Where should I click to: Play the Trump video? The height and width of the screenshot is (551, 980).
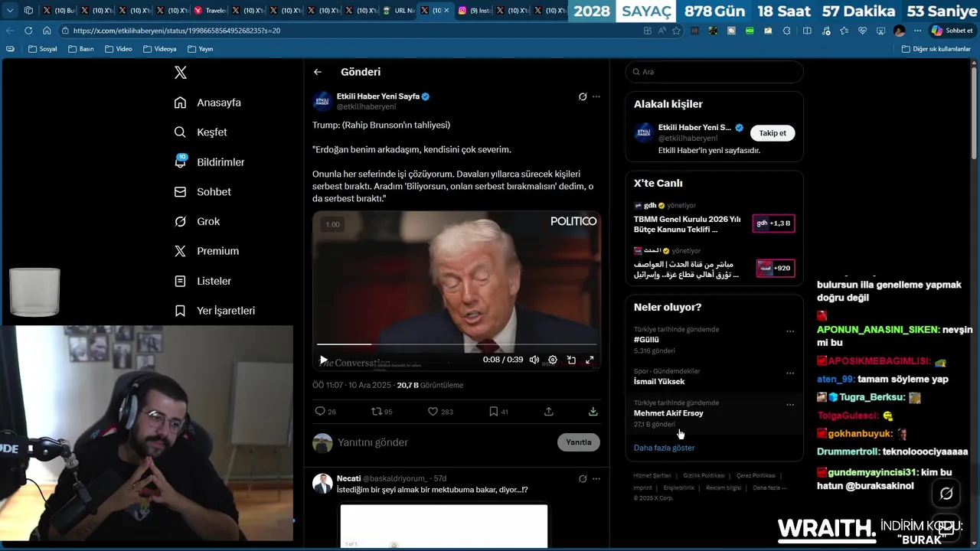point(323,360)
